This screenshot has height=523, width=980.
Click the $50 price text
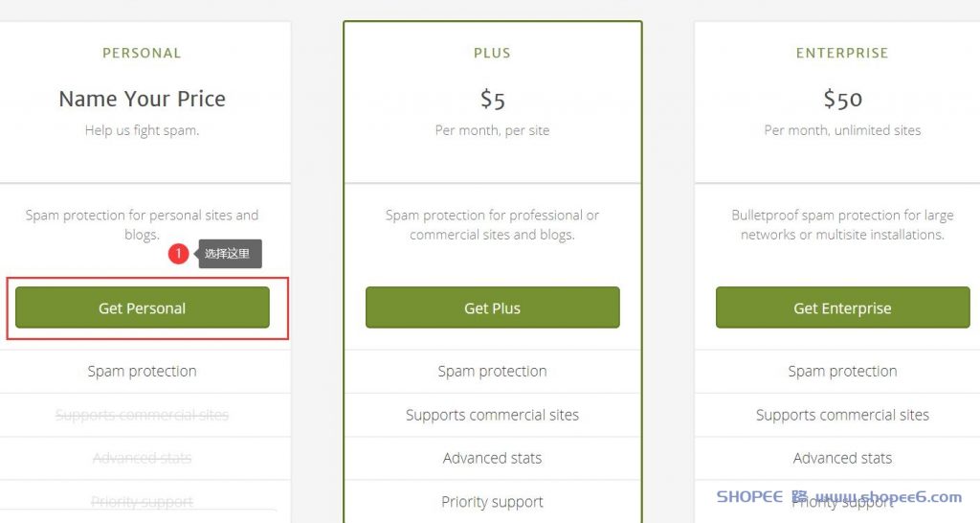[x=842, y=99]
